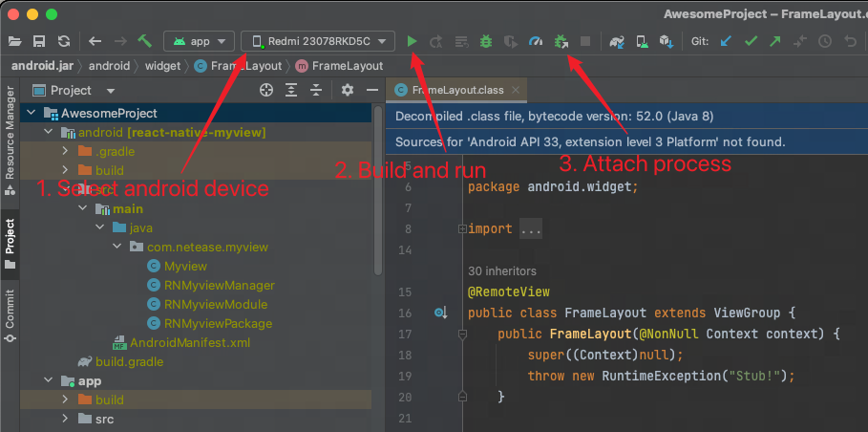Screen dimensions: 868x432
Task: Open Project panel settings gear
Action: [x=348, y=90]
